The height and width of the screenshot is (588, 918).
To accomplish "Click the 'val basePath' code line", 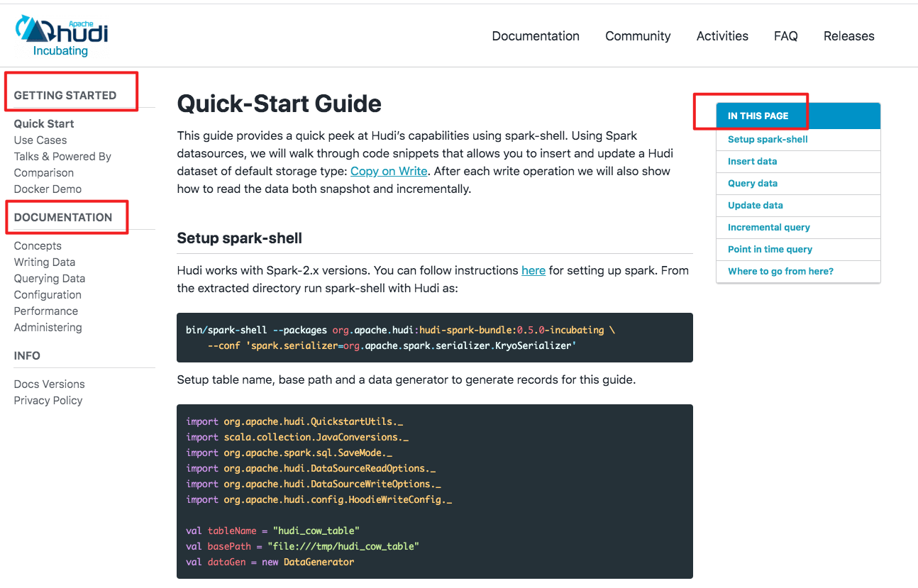I will (303, 546).
